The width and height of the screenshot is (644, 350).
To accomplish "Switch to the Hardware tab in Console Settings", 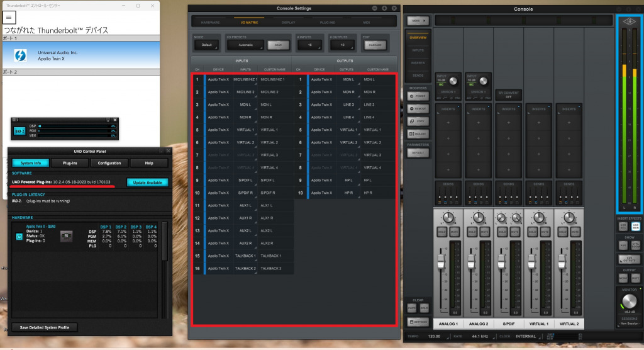I will tap(210, 22).
